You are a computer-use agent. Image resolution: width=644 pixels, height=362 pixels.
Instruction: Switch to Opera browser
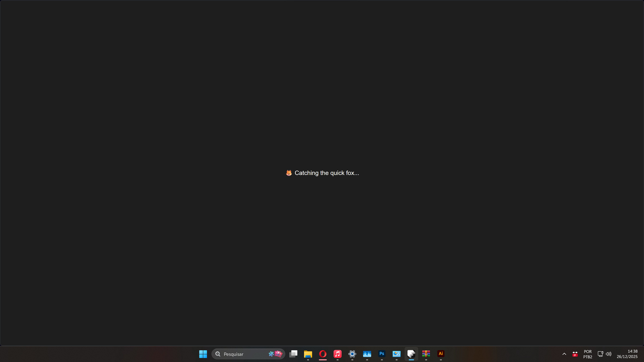click(x=323, y=354)
